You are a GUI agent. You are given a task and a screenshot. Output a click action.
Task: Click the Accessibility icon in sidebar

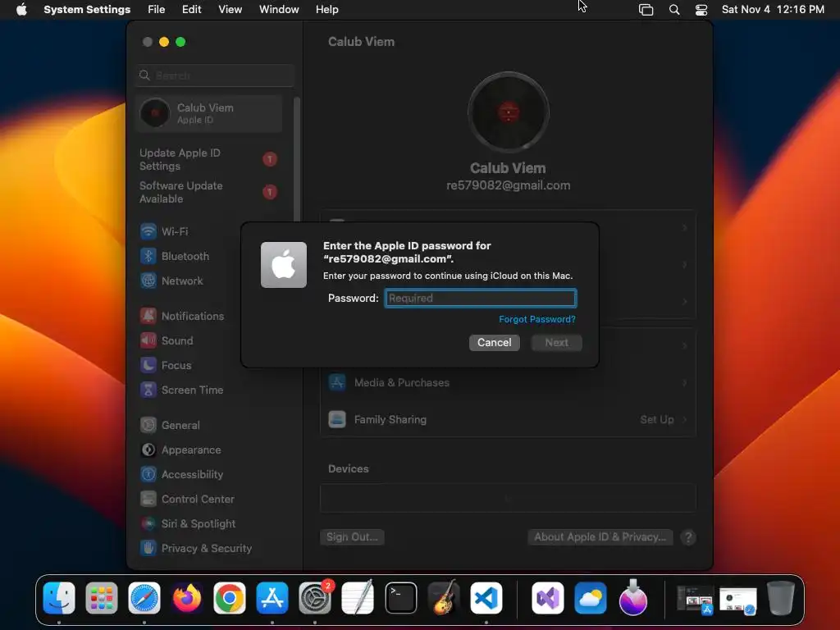[148, 475]
